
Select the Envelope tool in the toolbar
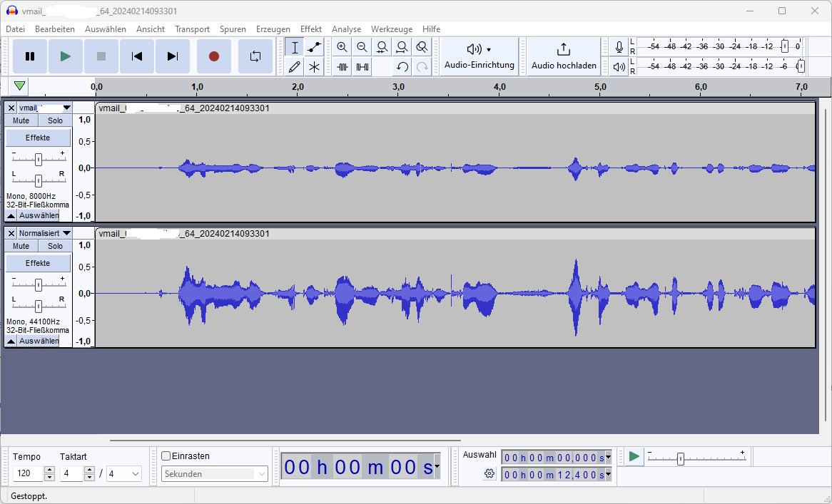[314, 48]
